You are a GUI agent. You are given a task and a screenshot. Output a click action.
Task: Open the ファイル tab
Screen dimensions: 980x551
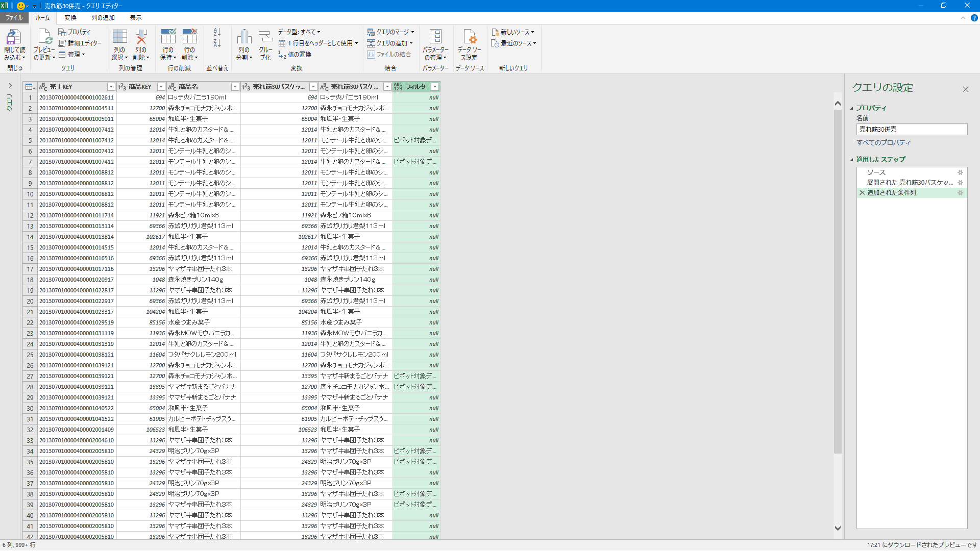[x=14, y=18]
